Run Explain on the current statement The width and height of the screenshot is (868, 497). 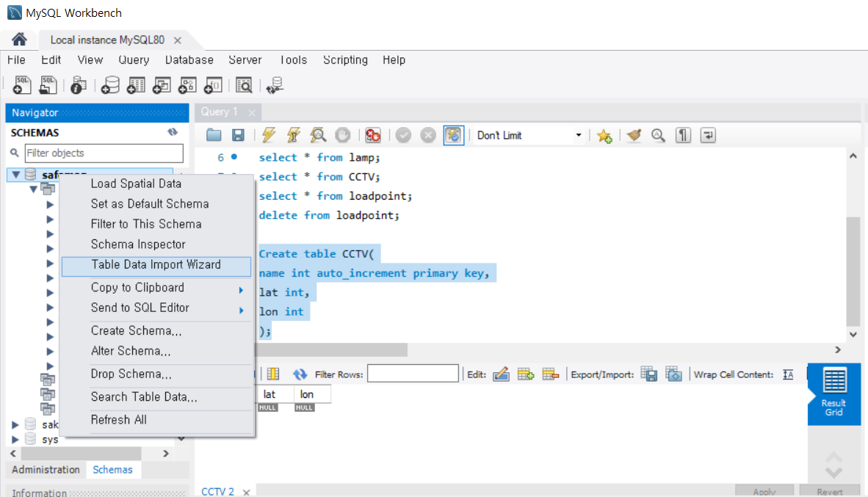tap(318, 135)
